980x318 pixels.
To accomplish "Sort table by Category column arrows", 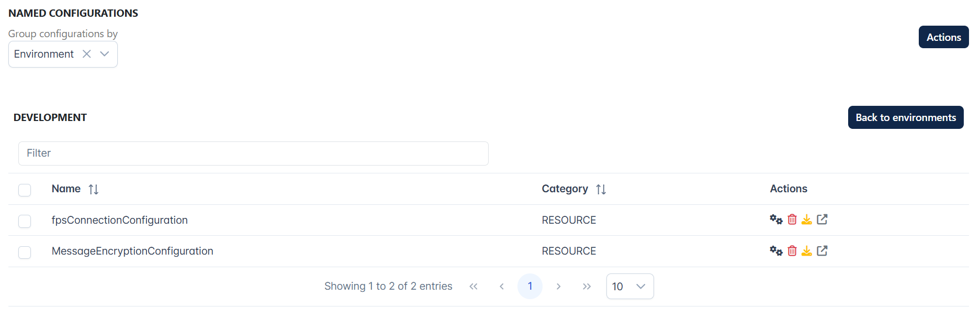I will click(601, 189).
